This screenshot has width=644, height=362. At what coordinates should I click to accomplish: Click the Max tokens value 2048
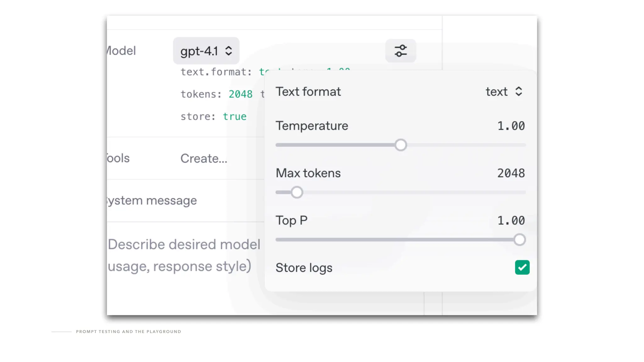tap(511, 173)
